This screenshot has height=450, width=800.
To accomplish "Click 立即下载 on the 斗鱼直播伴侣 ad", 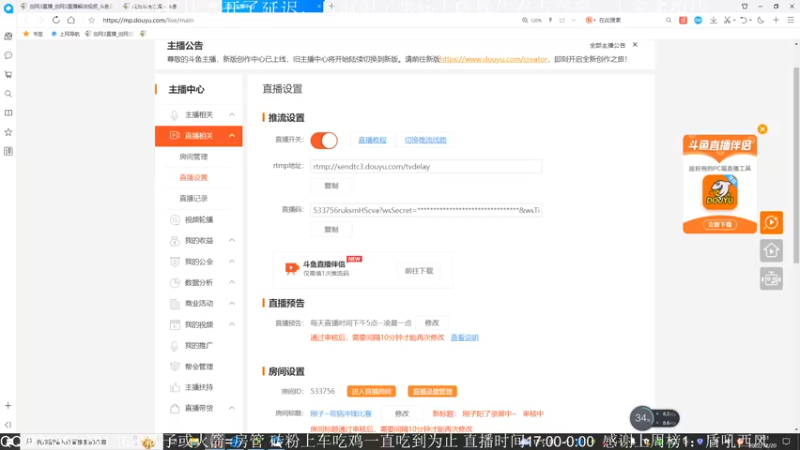I will tap(719, 224).
